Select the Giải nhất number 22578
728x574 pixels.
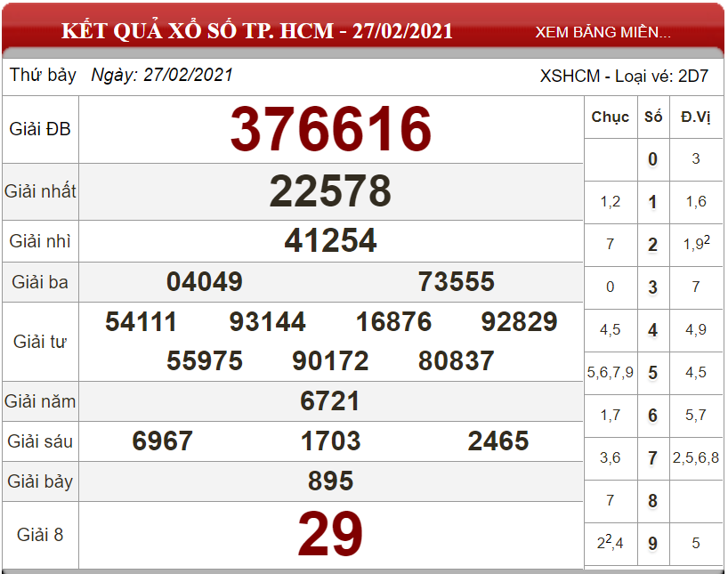click(x=330, y=190)
